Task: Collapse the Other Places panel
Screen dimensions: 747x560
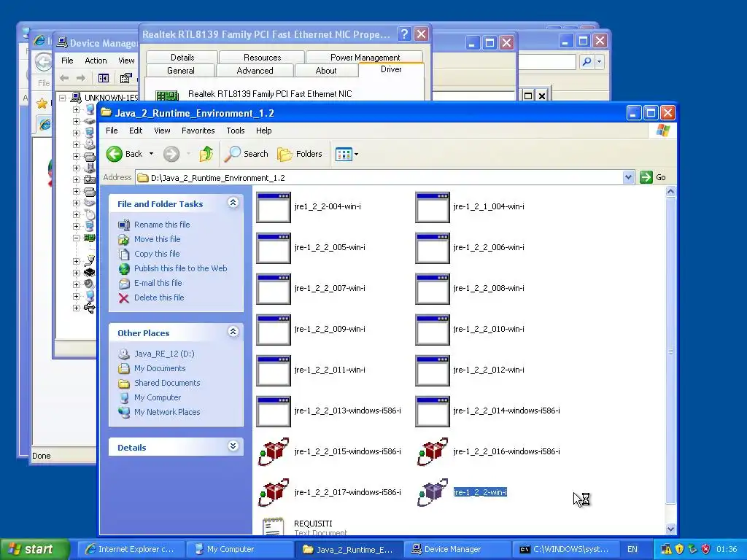Action: (233, 332)
